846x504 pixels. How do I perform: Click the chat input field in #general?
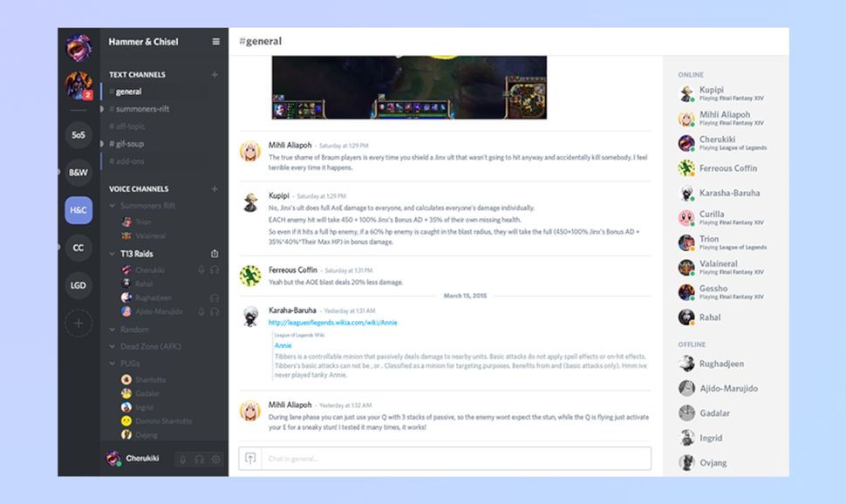coord(436,458)
